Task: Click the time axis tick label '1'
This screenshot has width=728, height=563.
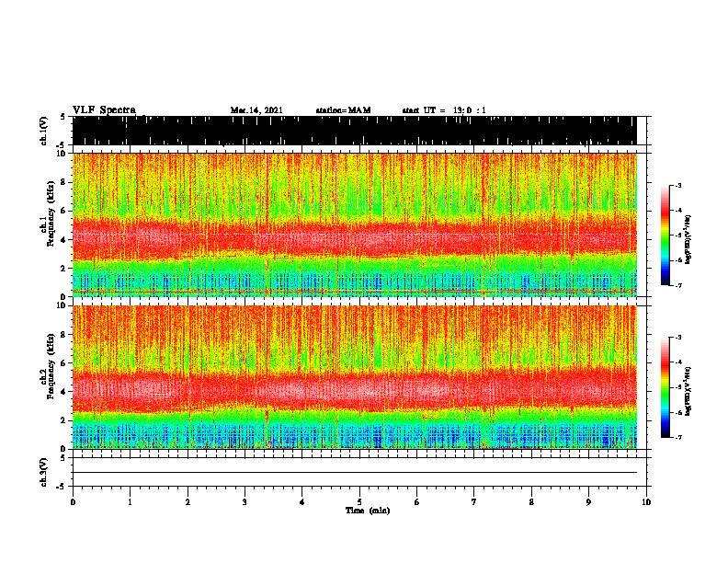Action: click(x=130, y=502)
